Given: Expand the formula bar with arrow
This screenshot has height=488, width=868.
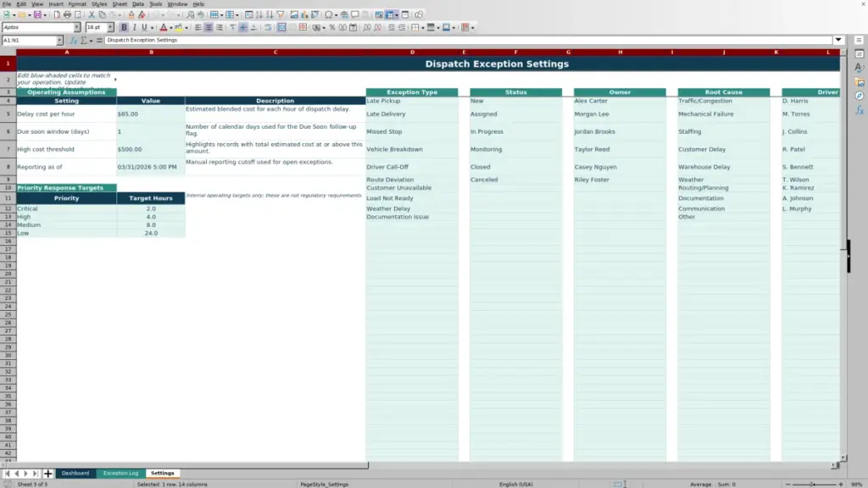Looking at the screenshot, I should pyautogui.click(x=838, y=40).
